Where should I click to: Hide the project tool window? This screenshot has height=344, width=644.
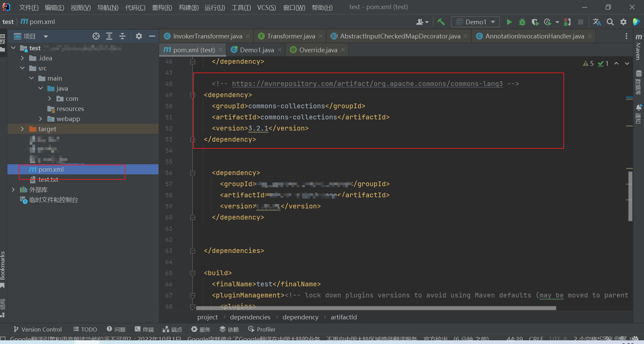152,36
